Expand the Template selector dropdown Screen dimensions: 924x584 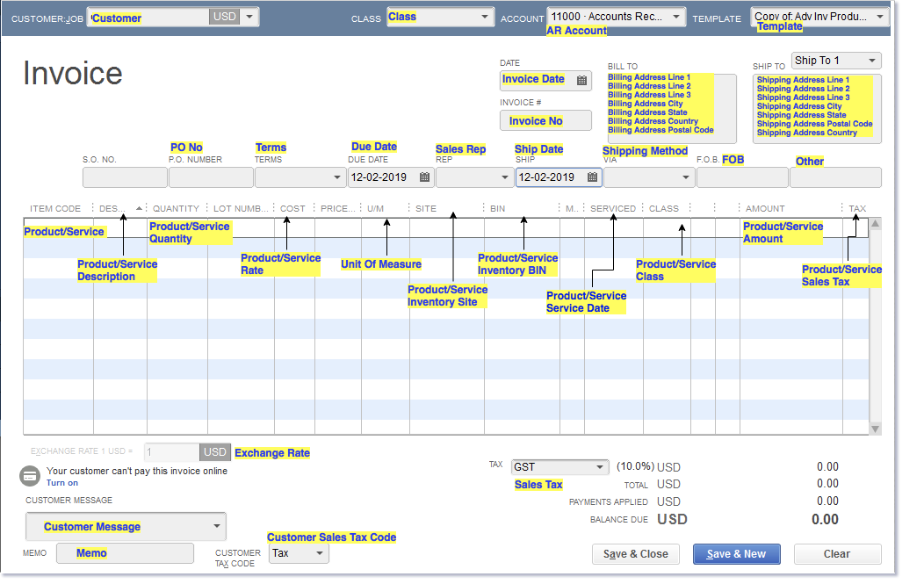click(880, 17)
